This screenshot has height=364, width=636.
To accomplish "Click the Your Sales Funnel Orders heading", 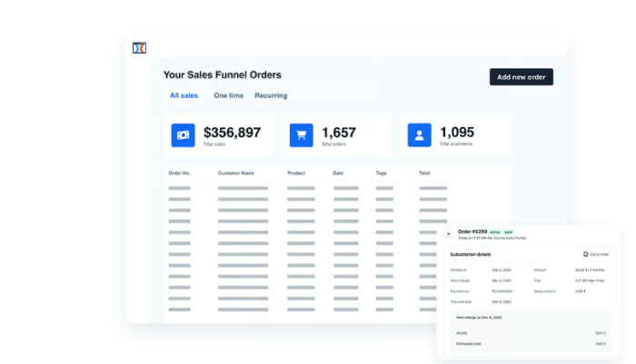I will pyautogui.click(x=223, y=75).
